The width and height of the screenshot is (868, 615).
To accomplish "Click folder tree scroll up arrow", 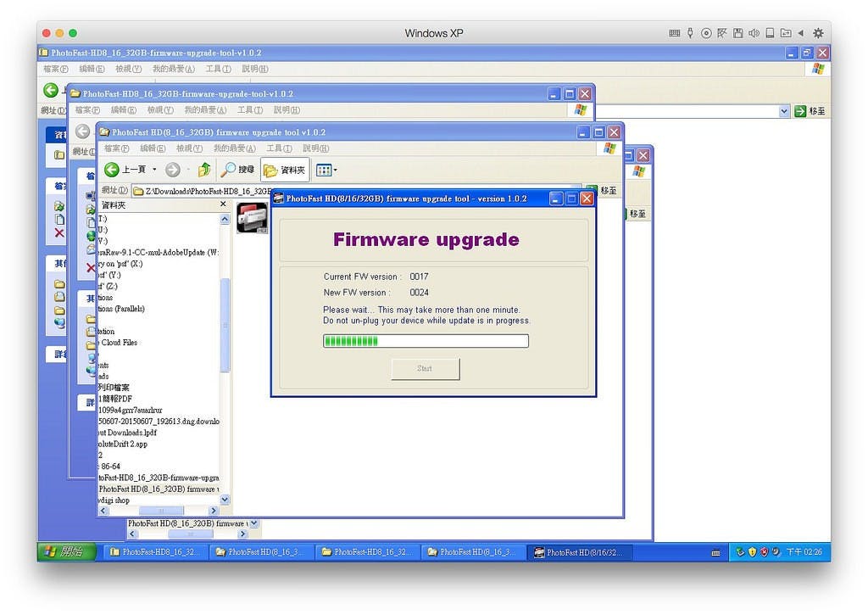I will point(225,220).
